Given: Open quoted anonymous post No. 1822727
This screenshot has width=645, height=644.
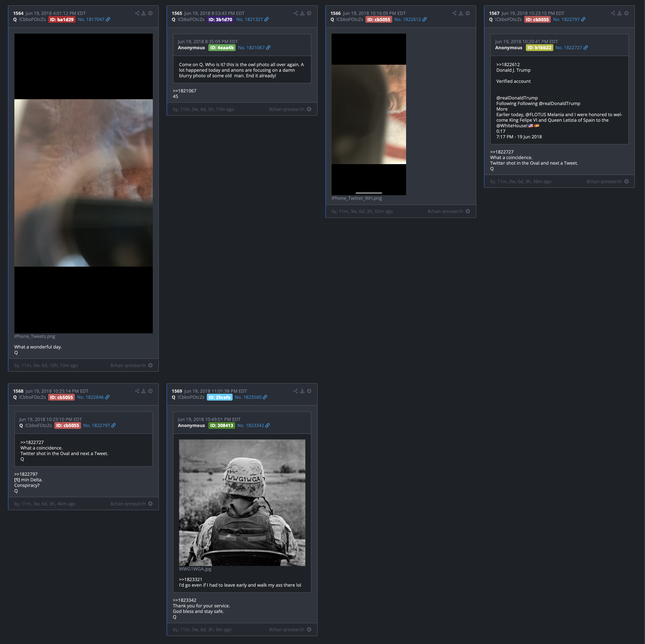Looking at the screenshot, I should (569, 48).
